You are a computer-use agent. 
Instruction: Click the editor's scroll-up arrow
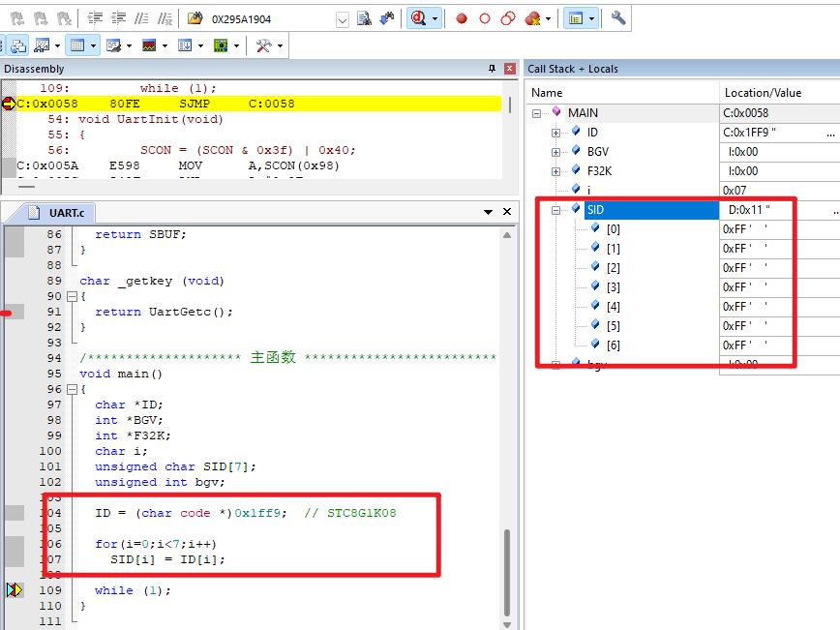(507, 235)
